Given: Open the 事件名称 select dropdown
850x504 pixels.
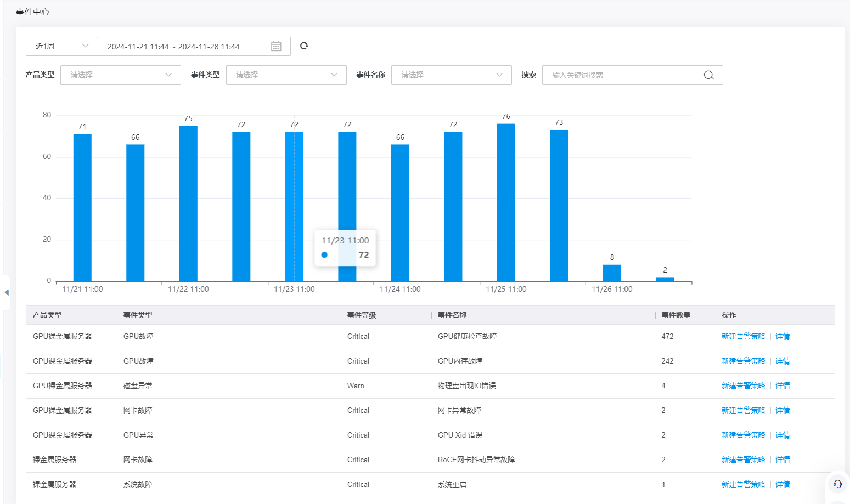Looking at the screenshot, I should (x=451, y=75).
